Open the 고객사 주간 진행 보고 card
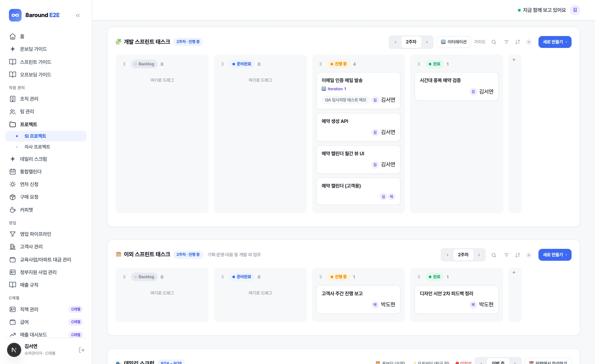The height and width of the screenshot is (364, 595). pyautogui.click(x=358, y=300)
